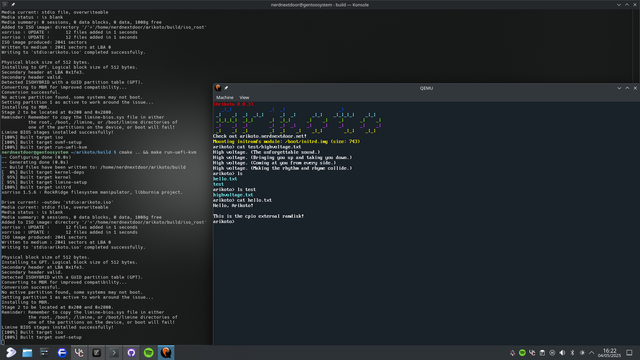The image size is (640, 360).
Task: Click the 'arikoto> ls test' command line
Action: (x=234, y=189)
